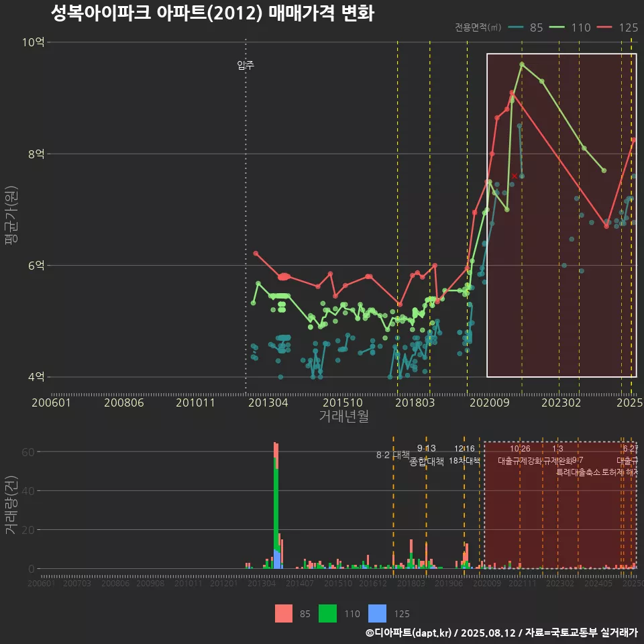Viewport: 644px width, 644px height.
Task: Click the 200703 label on the volume chart axis
Action: click(76, 583)
